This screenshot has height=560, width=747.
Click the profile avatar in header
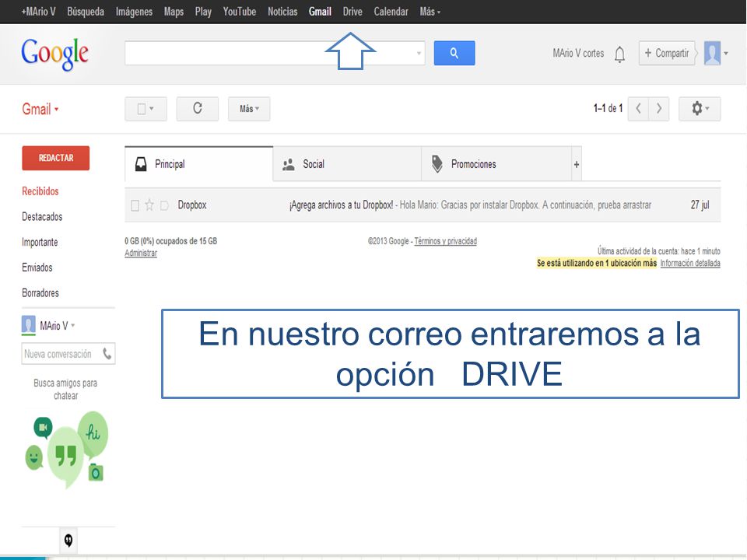(712, 53)
